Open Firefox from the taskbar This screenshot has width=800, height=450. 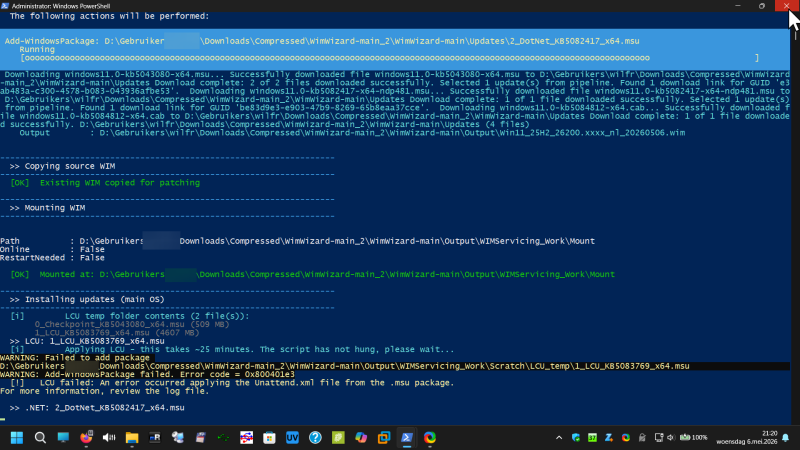coord(86,438)
